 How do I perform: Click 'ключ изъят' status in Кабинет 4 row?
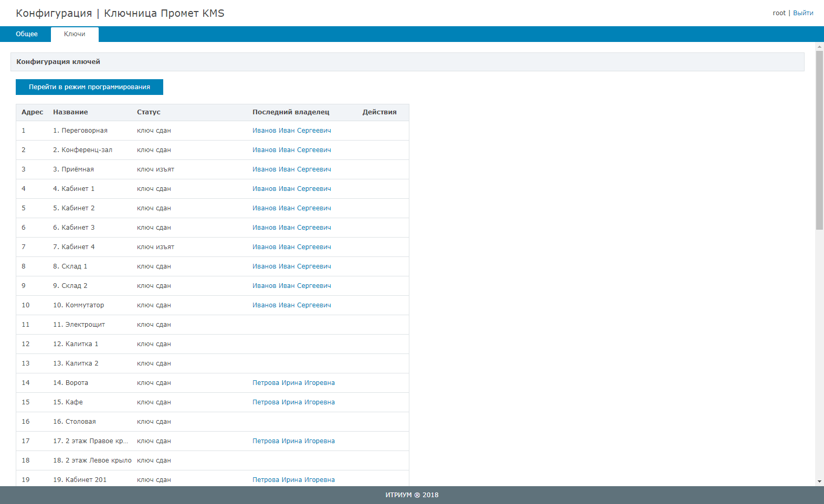coord(155,247)
